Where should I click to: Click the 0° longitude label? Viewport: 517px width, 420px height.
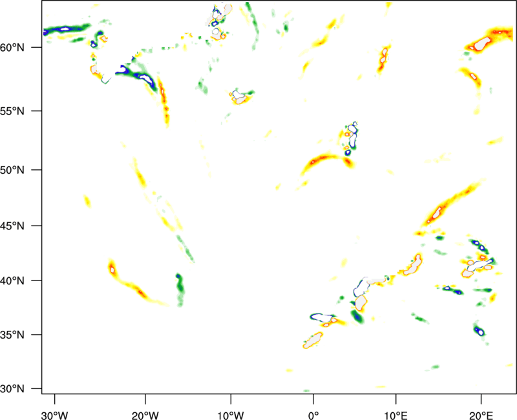(x=313, y=415)
